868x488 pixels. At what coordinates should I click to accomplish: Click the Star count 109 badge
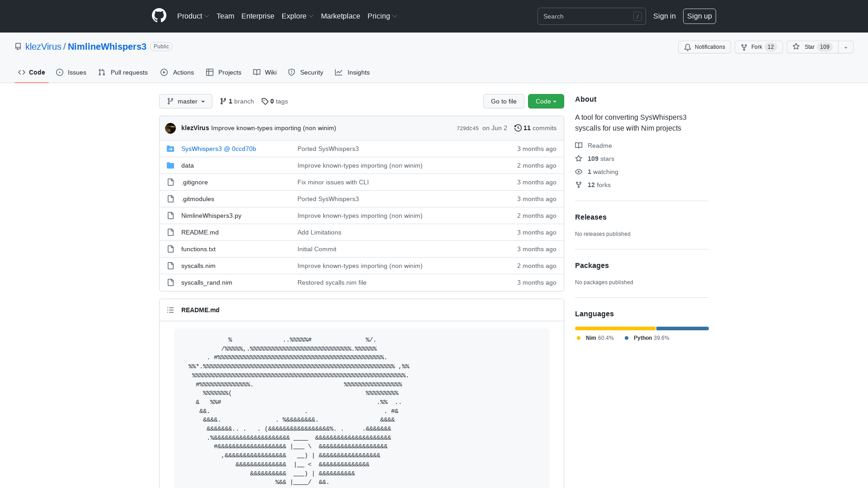825,47
